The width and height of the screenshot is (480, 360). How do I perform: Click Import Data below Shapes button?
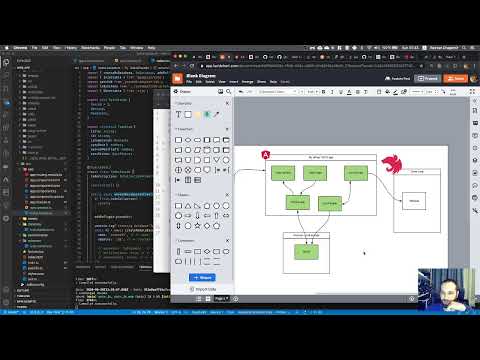pyautogui.click(x=203, y=289)
